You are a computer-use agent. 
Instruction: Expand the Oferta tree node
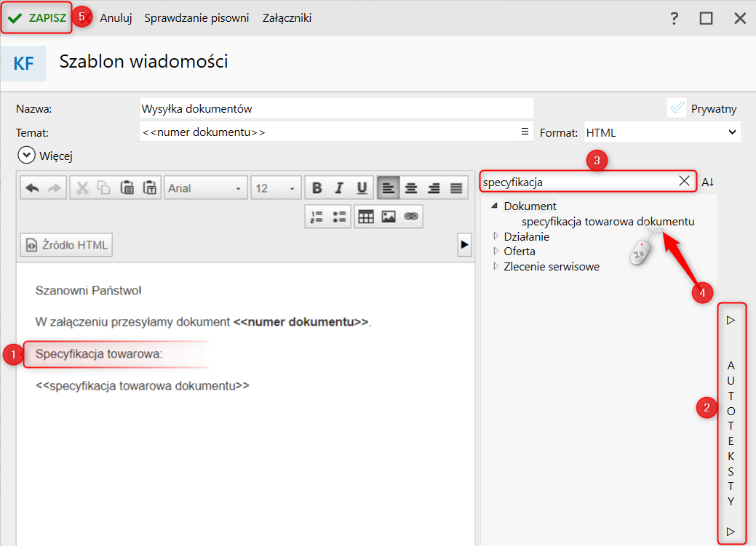496,251
